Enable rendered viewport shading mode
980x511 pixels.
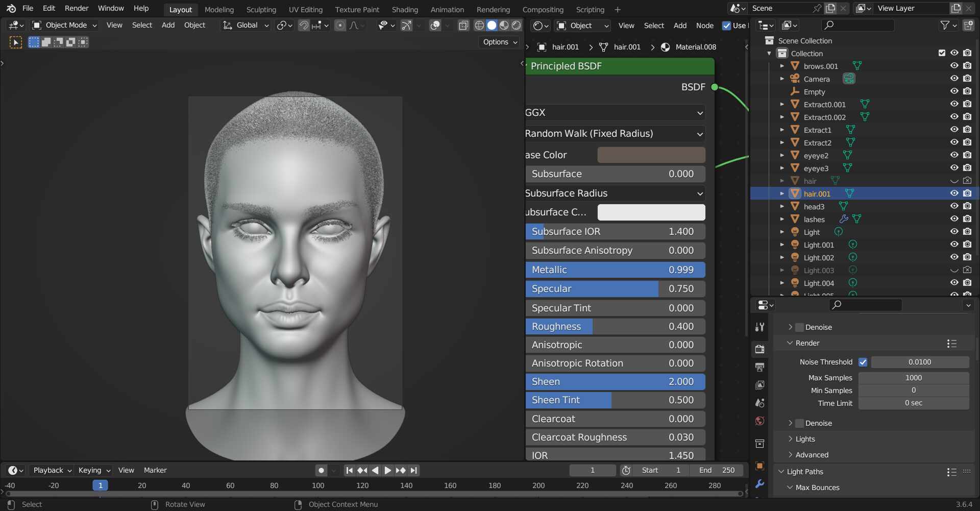click(517, 26)
